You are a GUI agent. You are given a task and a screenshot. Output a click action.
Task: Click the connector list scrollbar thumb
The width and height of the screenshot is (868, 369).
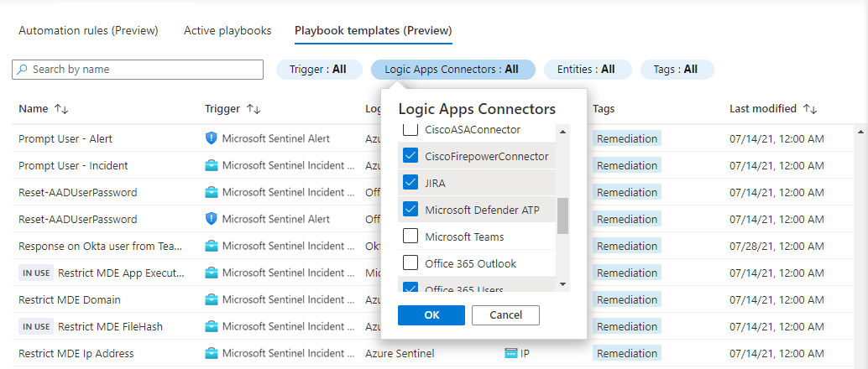pyautogui.click(x=563, y=216)
